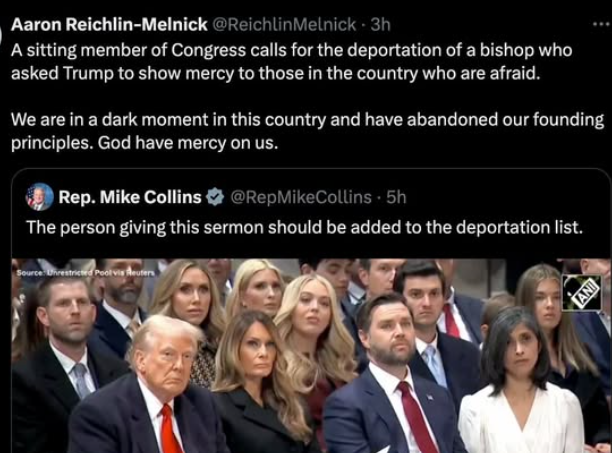
Task: Open Aaron Reichlin-Melnick's profile name
Action: pyautogui.click(x=109, y=25)
